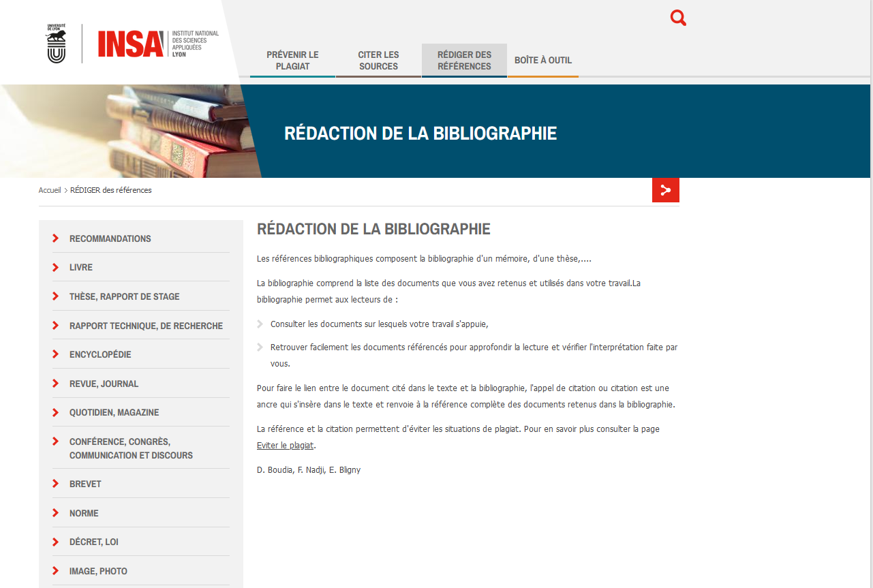Follow the Eviter le plagiat link
The height and width of the screenshot is (588, 873).
(285, 446)
